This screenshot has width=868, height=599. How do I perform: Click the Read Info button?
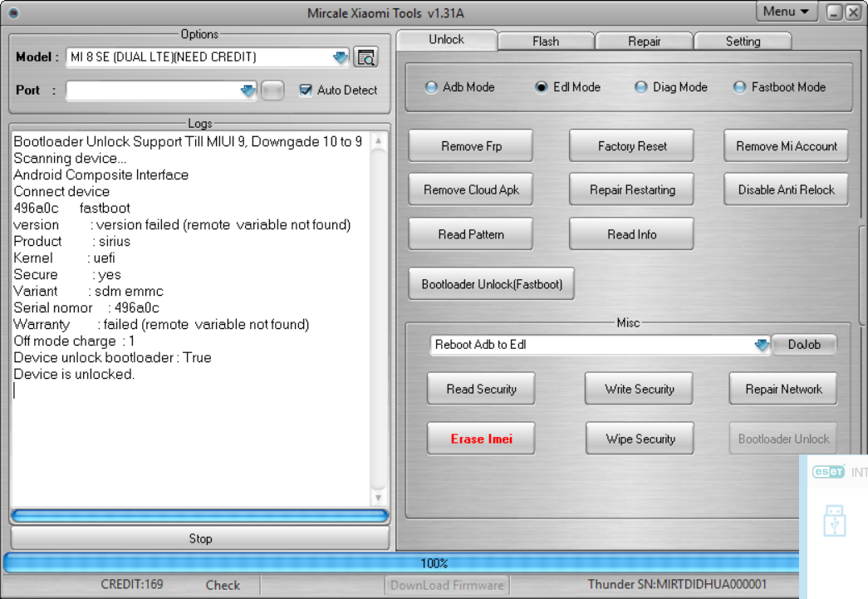click(x=631, y=234)
